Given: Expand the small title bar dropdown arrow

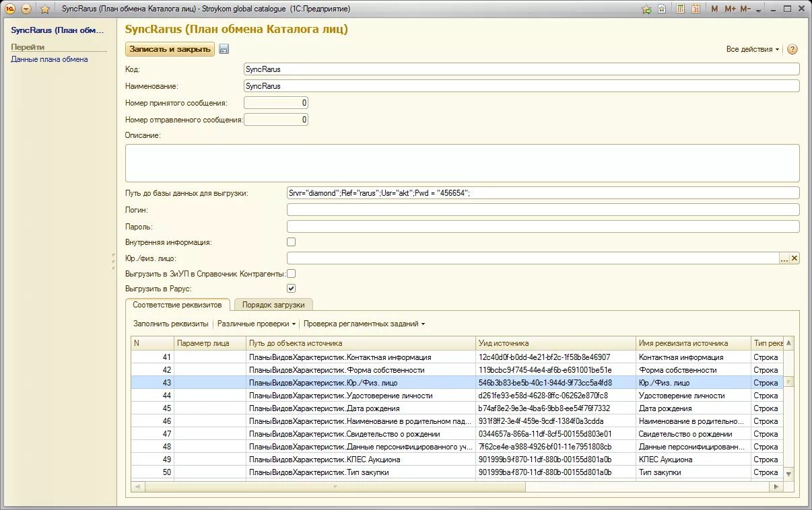Looking at the screenshot, I should (759, 11).
